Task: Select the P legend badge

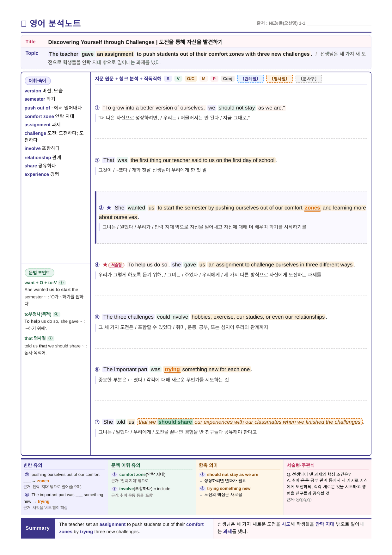Action: (x=214, y=79)
